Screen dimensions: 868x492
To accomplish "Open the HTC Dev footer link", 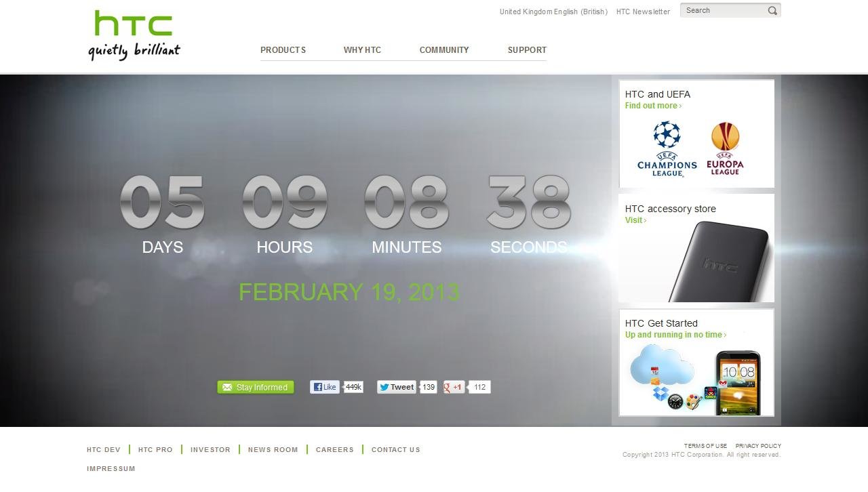I will 104,449.
